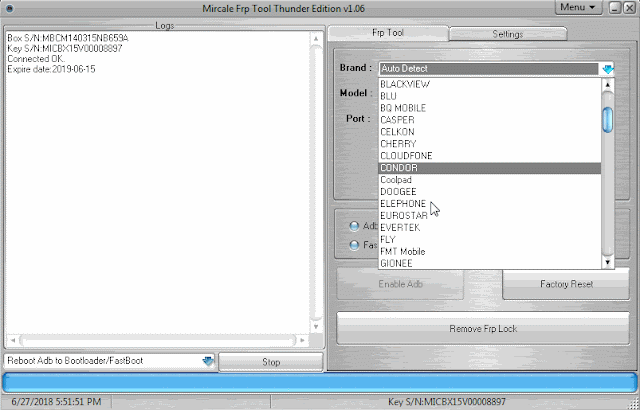Image resolution: width=640 pixels, height=410 pixels.
Task: Click the brand list scrollbar thumb
Action: 608,120
